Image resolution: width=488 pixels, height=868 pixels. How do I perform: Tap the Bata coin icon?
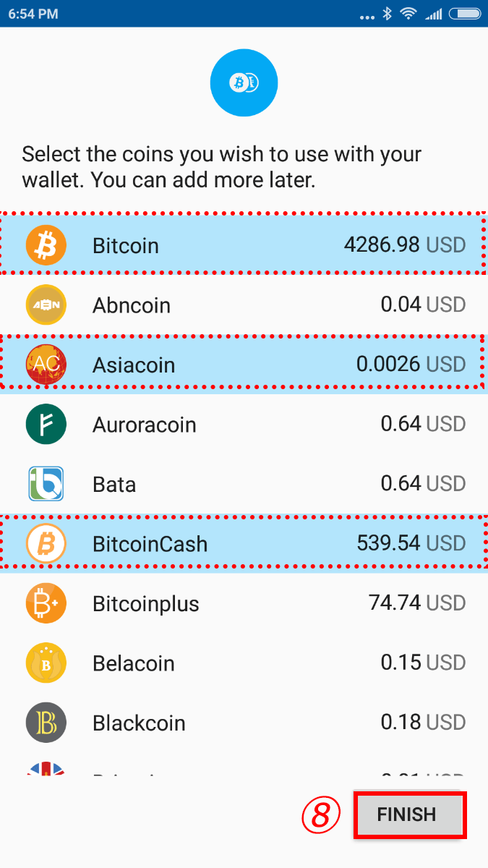pos(46,484)
